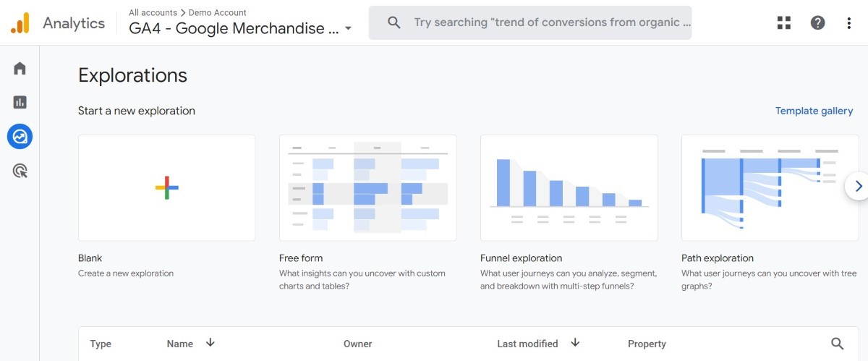This screenshot has height=361, width=868.
Task: Click the Explorations page heading
Action: click(x=132, y=75)
